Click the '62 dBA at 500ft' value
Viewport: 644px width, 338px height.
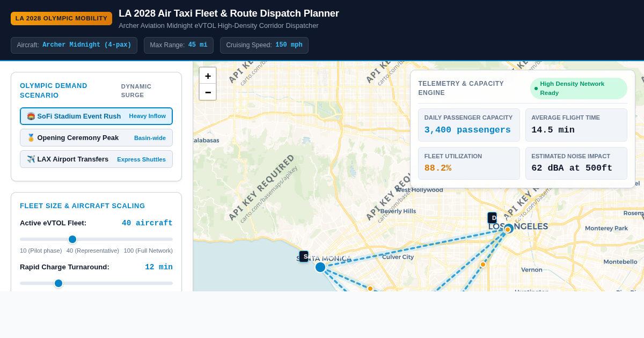pyautogui.click(x=572, y=168)
